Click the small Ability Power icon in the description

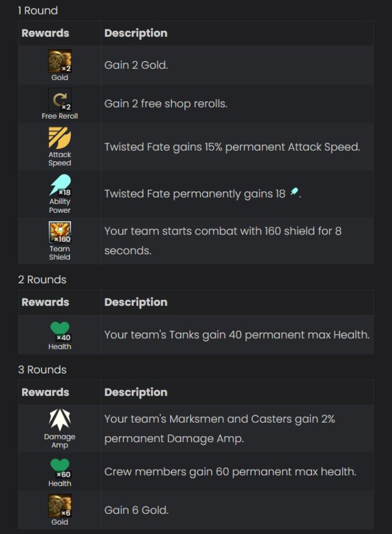[294, 193]
